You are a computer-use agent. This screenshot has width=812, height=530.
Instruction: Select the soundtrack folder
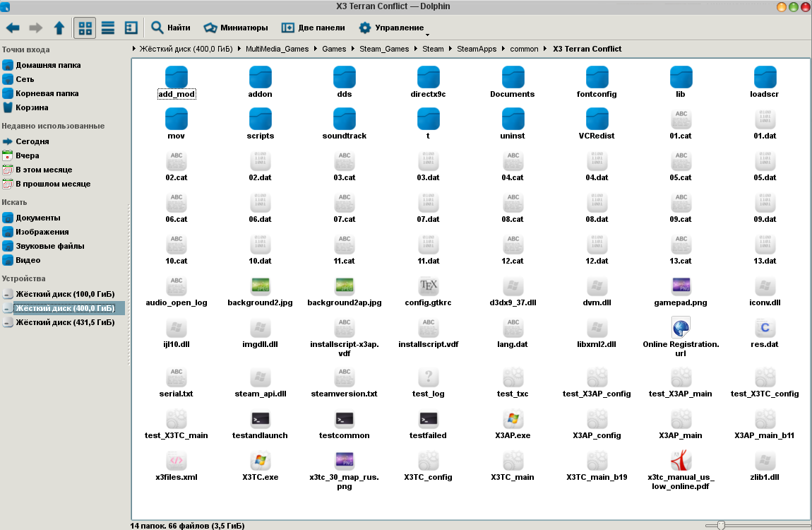tap(345, 124)
